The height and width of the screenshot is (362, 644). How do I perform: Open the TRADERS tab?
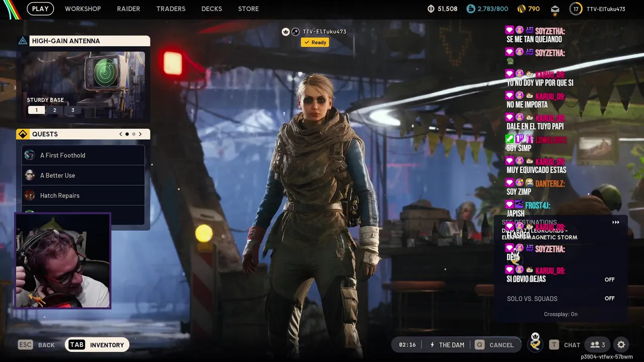point(171,9)
